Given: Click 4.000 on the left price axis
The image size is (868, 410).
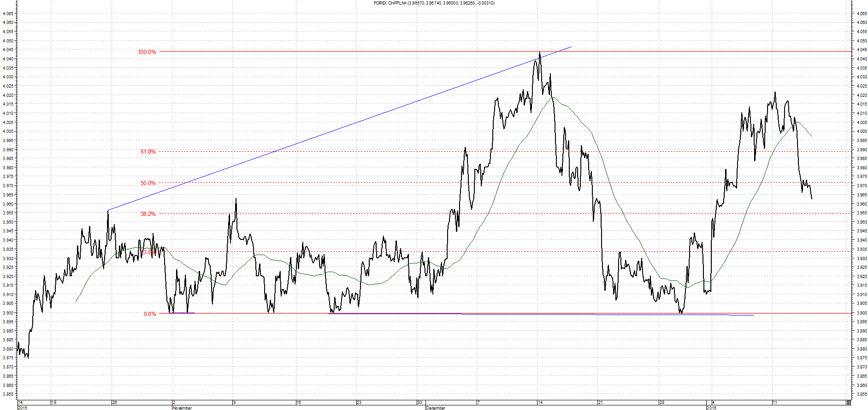Looking at the screenshot, I should [8, 131].
